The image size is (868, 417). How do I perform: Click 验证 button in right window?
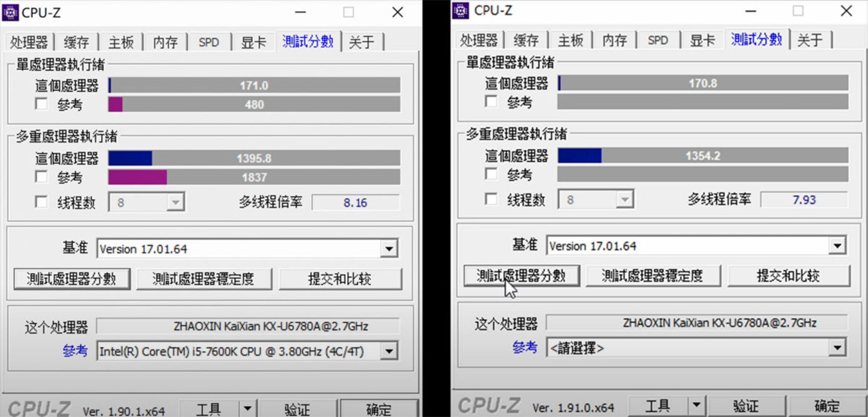pyautogui.click(x=746, y=405)
